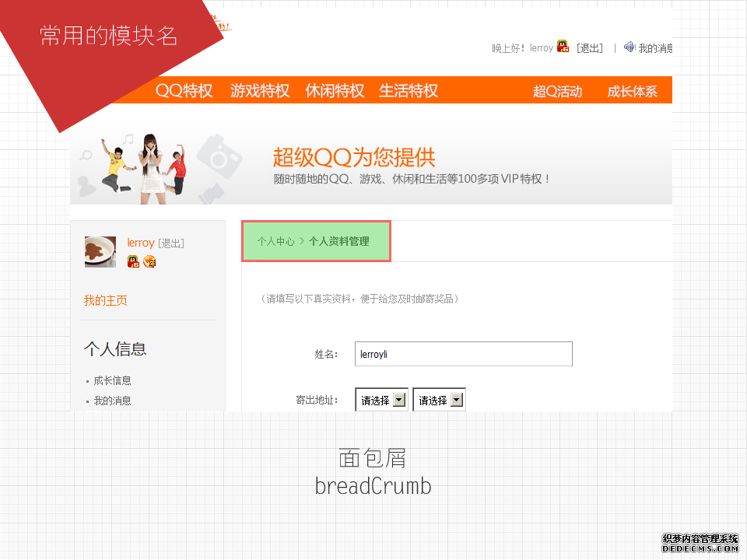This screenshot has height=560, width=747.
Task: Go to 超Q活动 in the orange bar
Action: pos(557,92)
